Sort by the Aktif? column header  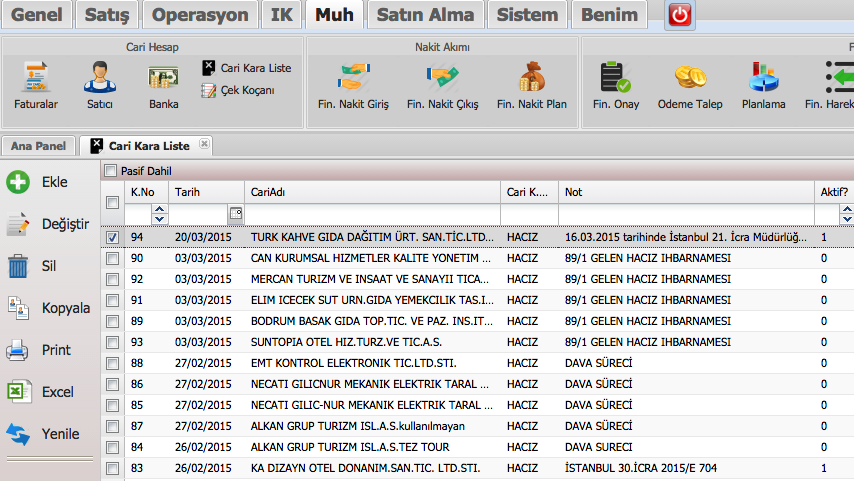click(x=834, y=192)
